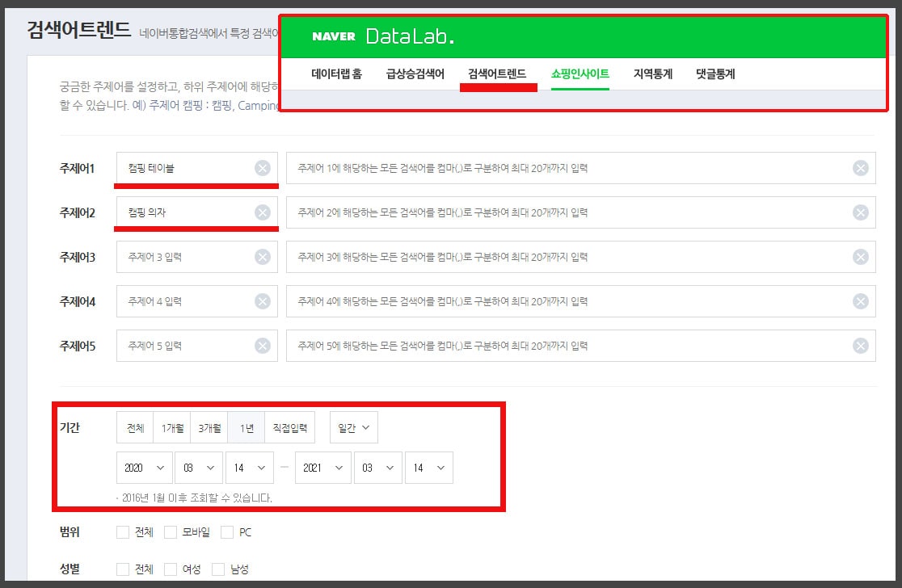This screenshot has width=902, height=588.
Task: Open 검색어트렌드 tab
Action: (x=497, y=73)
